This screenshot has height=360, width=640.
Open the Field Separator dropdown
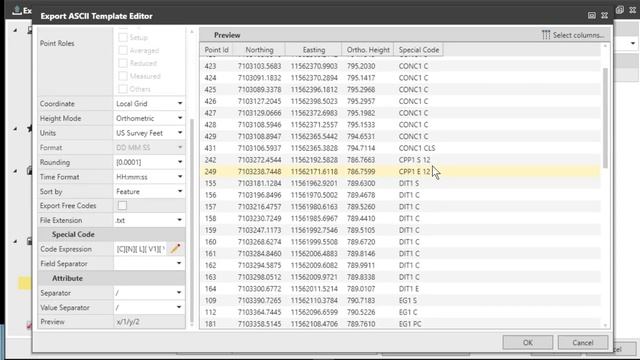(x=149, y=264)
